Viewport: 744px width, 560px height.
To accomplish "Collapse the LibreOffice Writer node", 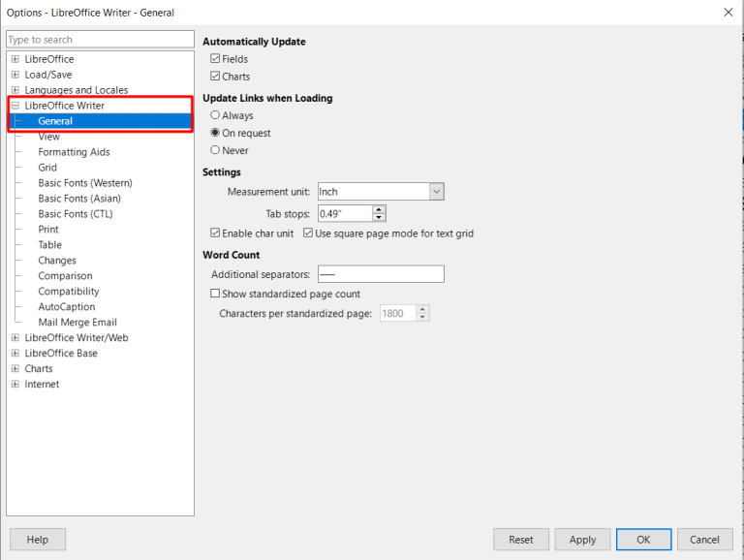I will click(x=15, y=106).
